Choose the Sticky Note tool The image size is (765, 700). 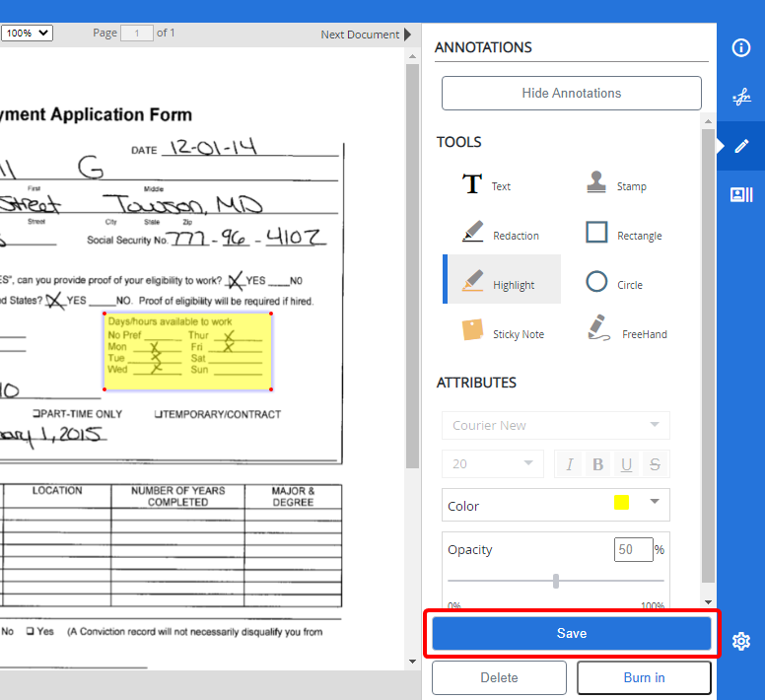pos(503,333)
